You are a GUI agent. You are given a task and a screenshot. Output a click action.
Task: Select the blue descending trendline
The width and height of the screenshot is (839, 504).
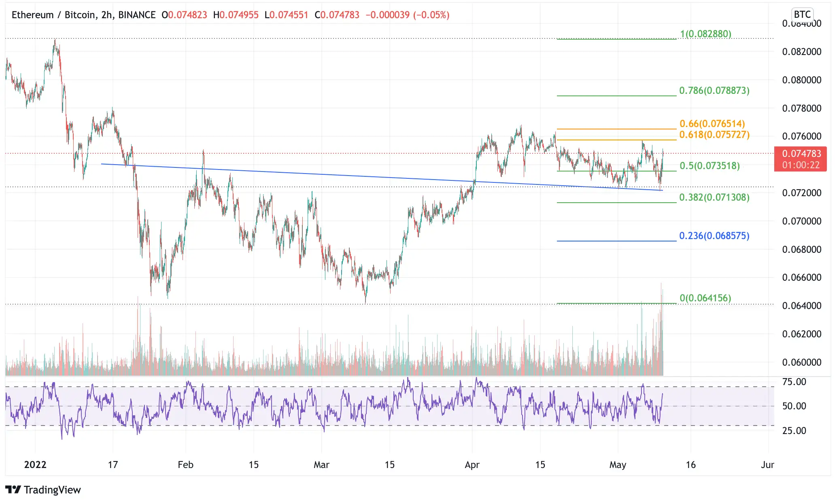coord(382,177)
